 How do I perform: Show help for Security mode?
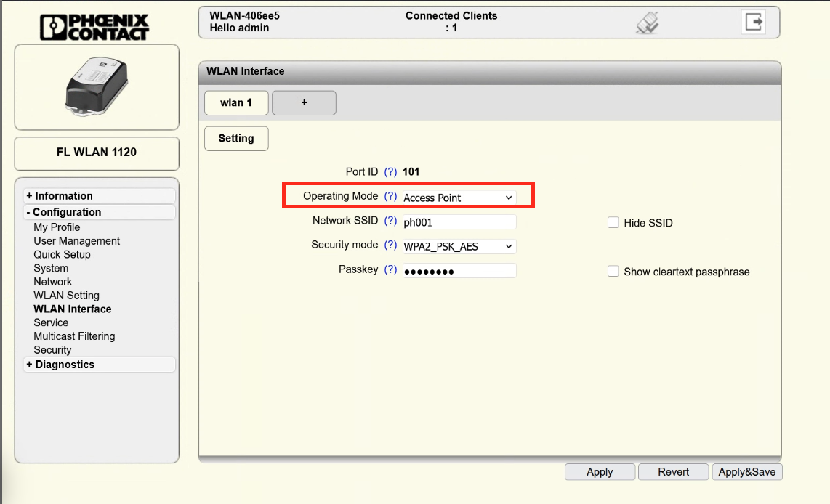pyautogui.click(x=390, y=245)
